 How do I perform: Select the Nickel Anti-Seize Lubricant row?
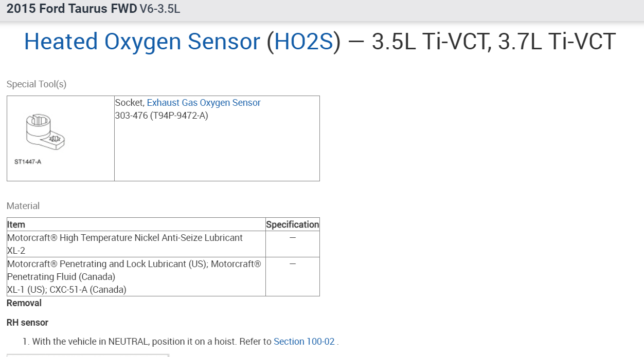125,238
